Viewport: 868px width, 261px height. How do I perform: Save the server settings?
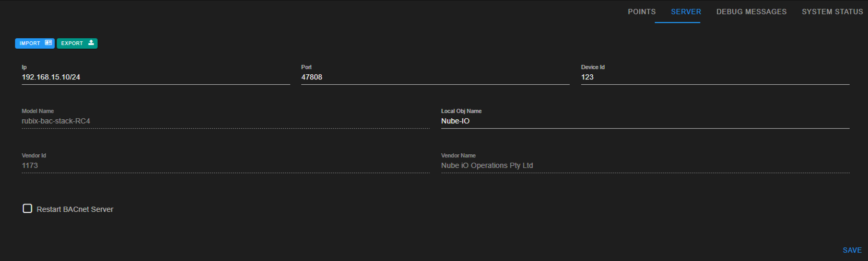pos(852,250)
